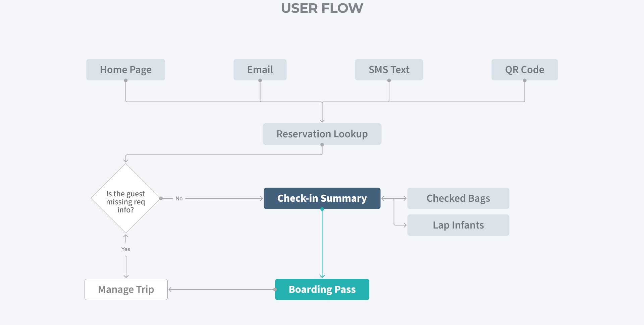The height and width of the screenshot is (325, 644).
Task: Open the Reservation Lookup step
Action: click(322, 134)
